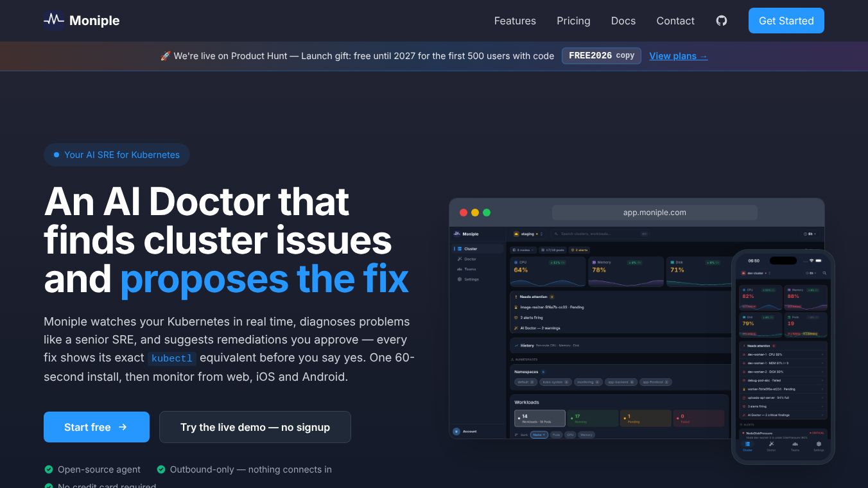Viewport: 868px width, 488px height.
Task: Open the Features nav item
Action: pyautogui.click(x=515, y=21)
